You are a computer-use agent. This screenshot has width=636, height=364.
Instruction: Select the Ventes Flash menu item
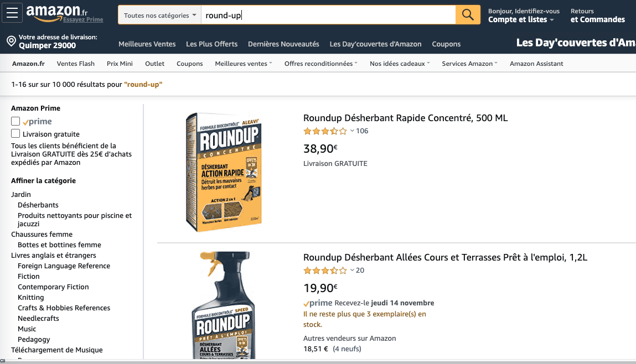pyautogui.click(x=75, y=64)
